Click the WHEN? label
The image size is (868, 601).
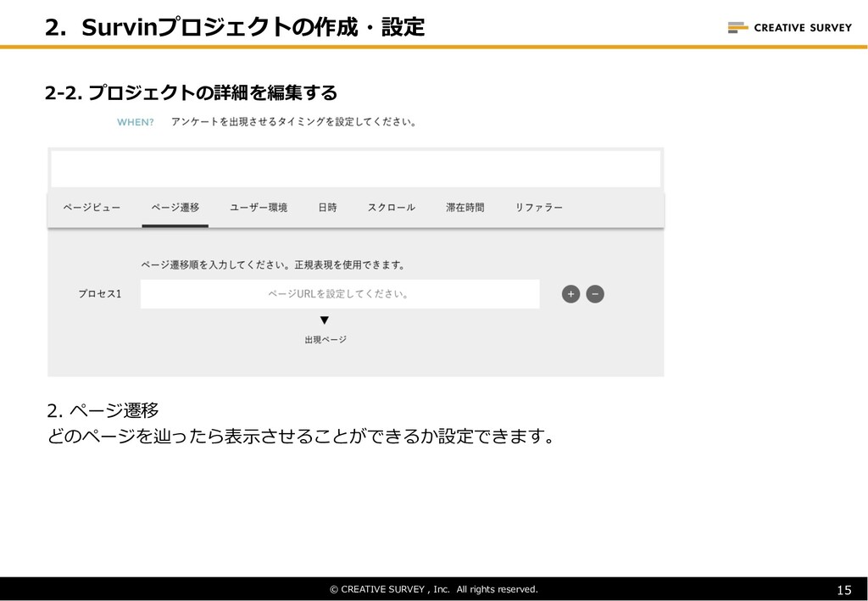point(135,122)
